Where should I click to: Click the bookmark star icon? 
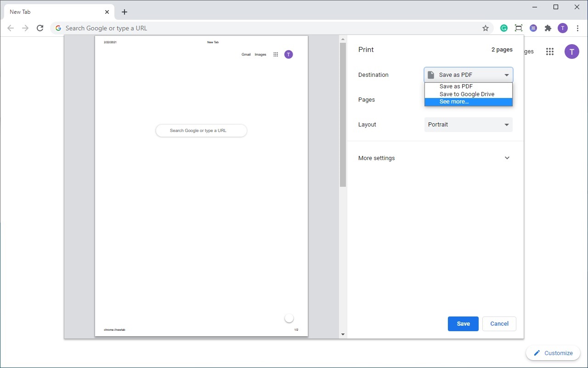(x=486, y=28)
